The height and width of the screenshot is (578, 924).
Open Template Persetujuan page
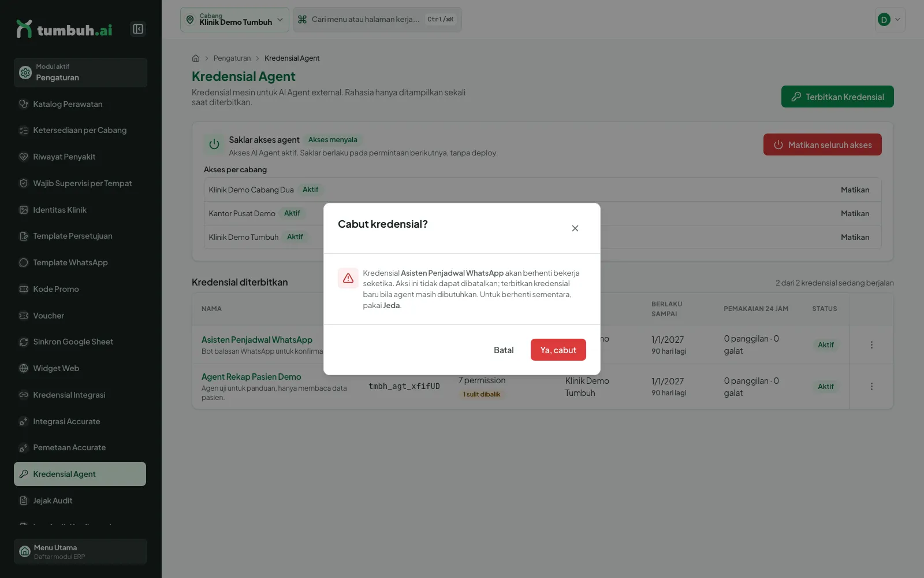point(80,236)
